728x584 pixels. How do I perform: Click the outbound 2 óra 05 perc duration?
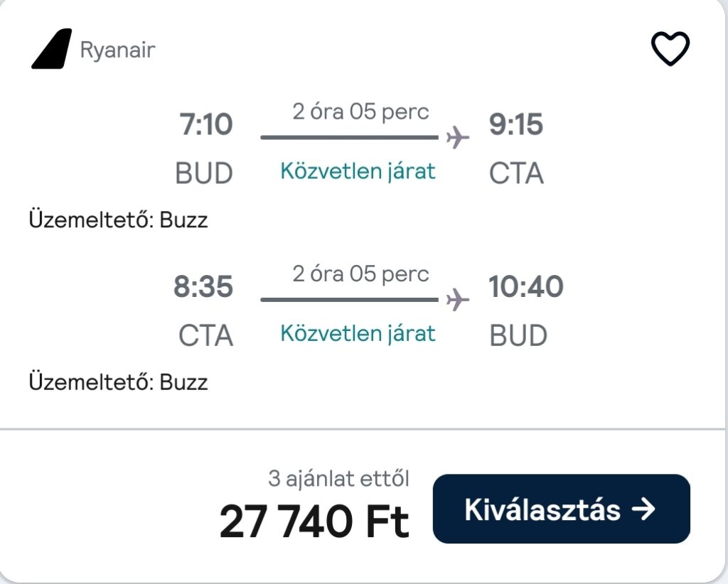tap(360, 112)
